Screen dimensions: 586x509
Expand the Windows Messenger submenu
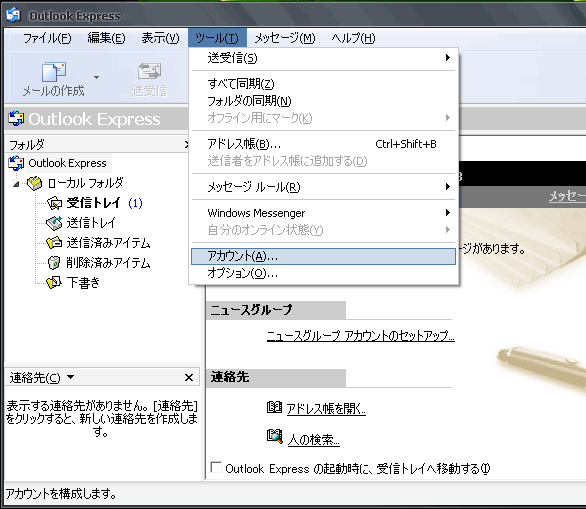[x=324, y=213]
